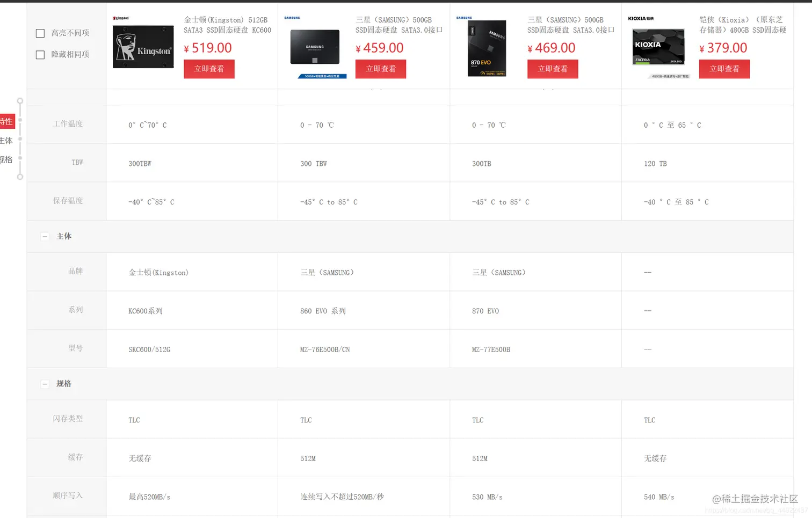Click the 最高520MB/s cell

click(x=192, y=497)
